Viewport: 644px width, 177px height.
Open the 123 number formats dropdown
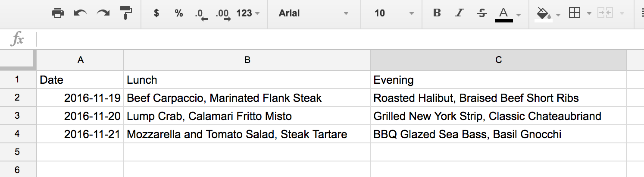[x=248, y=13]
